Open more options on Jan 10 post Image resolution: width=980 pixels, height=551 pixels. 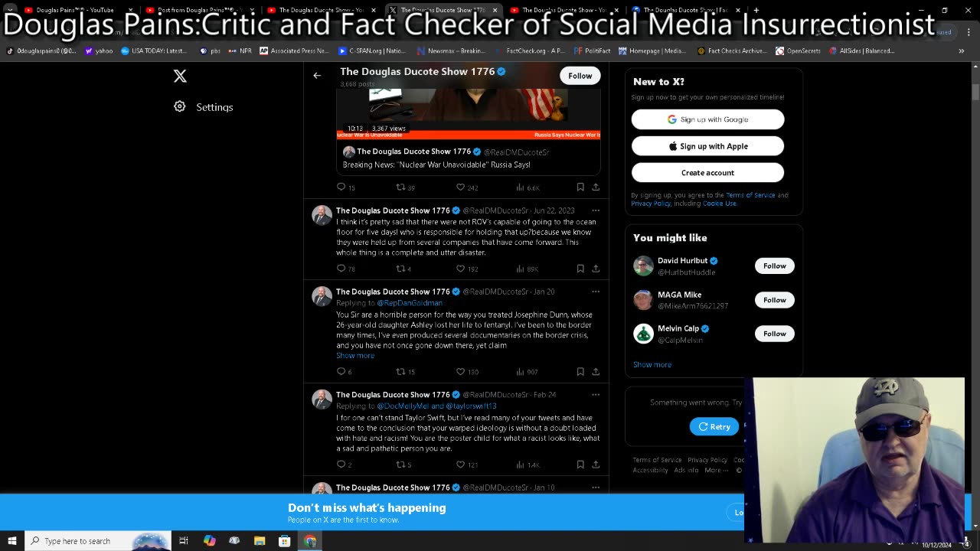[x=596, y=487]
